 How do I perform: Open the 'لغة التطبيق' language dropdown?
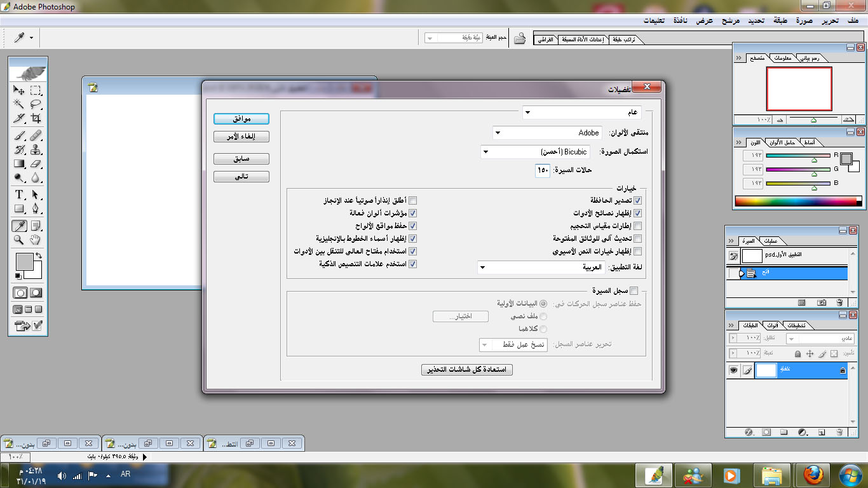click(x=541, y=268)
